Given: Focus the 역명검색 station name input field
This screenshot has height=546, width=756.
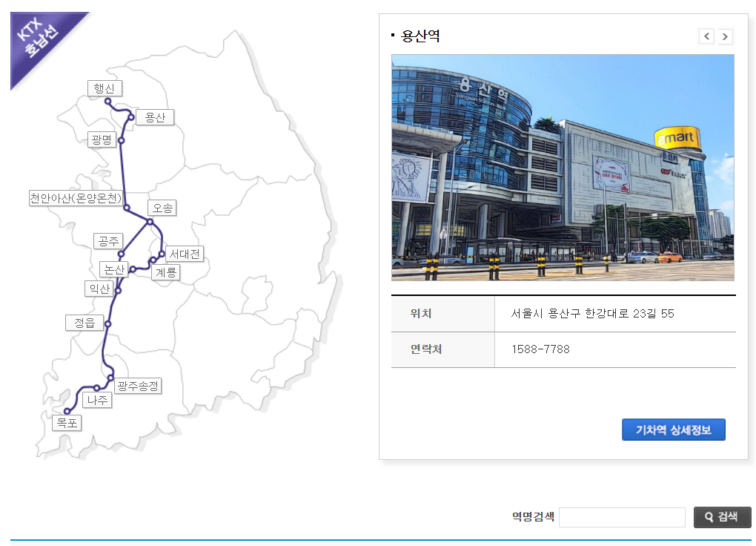Looking at the screenshot, I should click(x=622, y=517).
